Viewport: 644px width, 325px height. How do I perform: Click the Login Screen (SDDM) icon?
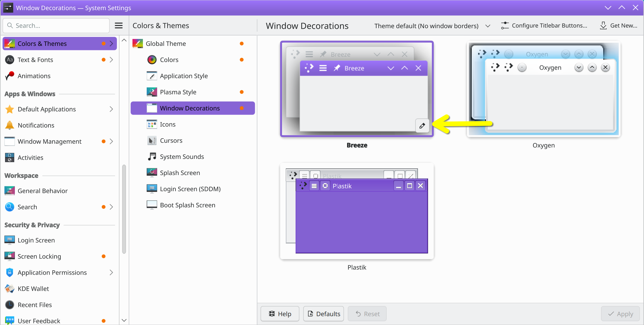coord(152,189)
